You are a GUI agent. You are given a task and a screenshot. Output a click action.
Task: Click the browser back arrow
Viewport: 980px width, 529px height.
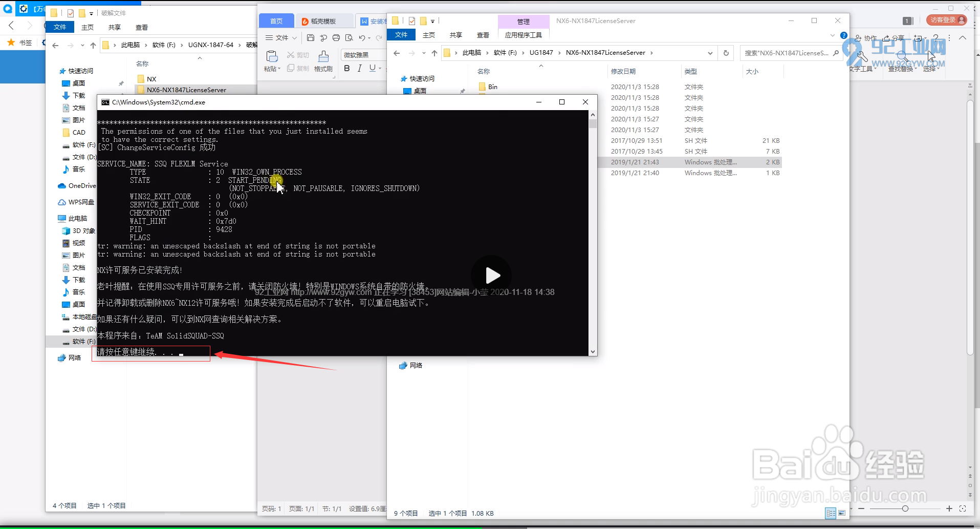[x=11, y=25]
